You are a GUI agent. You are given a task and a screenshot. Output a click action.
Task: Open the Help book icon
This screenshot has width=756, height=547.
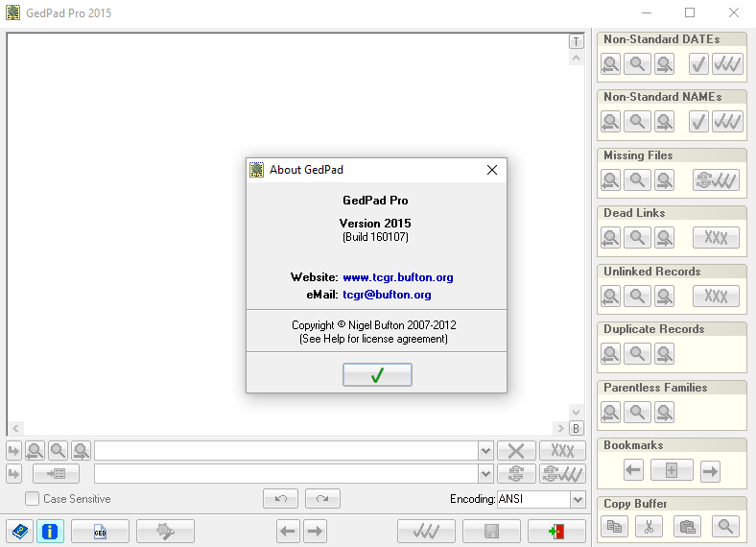click(20, 532)
